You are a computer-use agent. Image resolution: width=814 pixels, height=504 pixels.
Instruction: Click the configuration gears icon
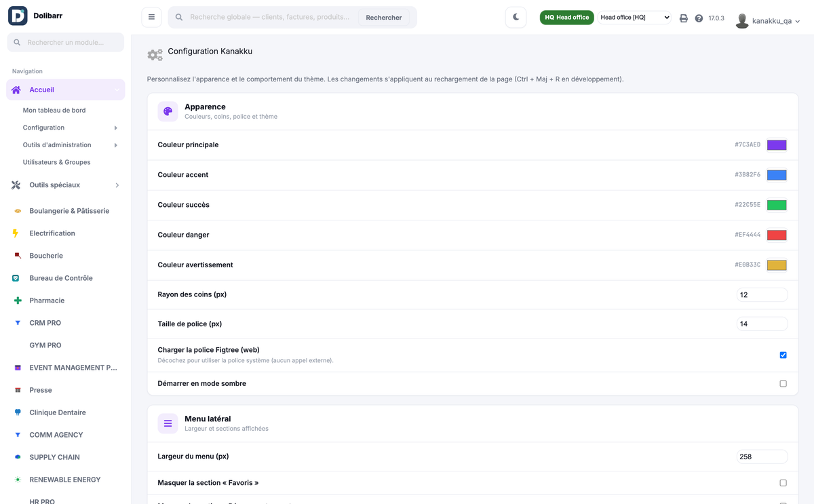[x=155, y=55]
